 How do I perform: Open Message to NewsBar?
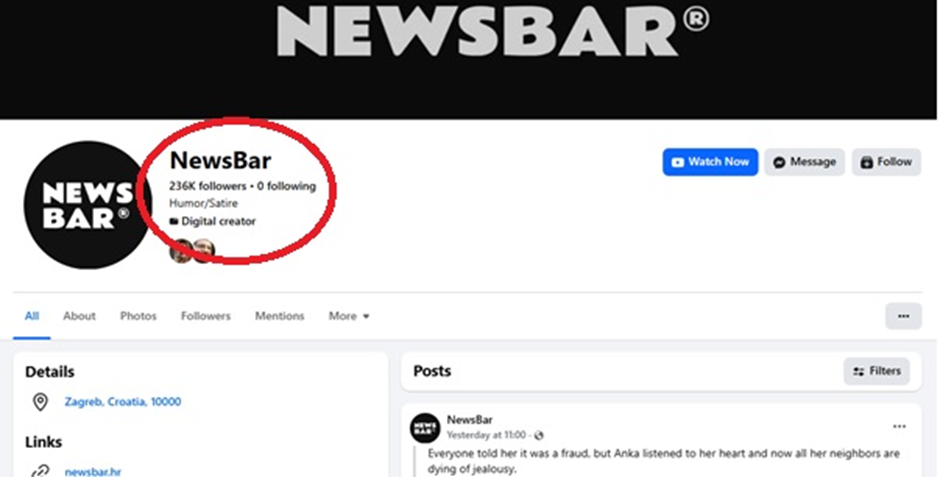point(804,162)
